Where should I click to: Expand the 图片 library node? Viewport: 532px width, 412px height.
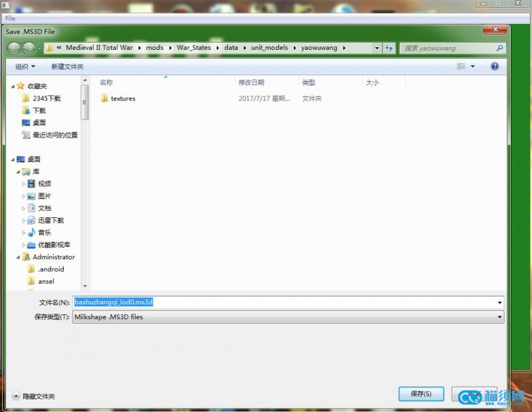[x=23, y=196]
